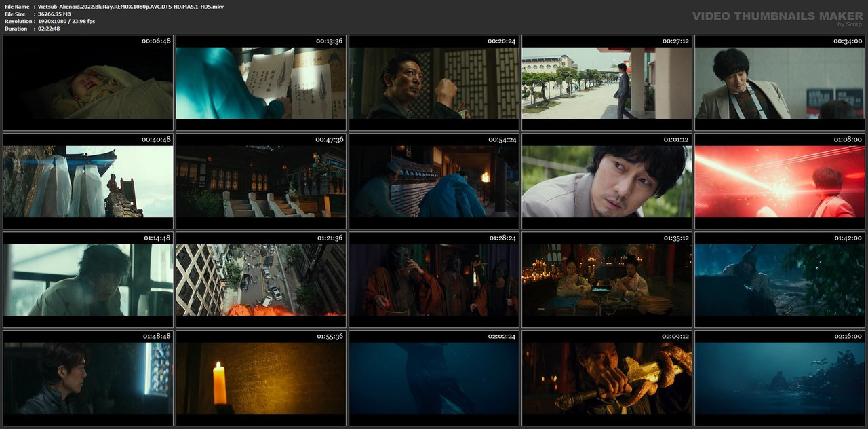
Task: Open the close-up frame at 01:01:12
Action: coord(607,181)
